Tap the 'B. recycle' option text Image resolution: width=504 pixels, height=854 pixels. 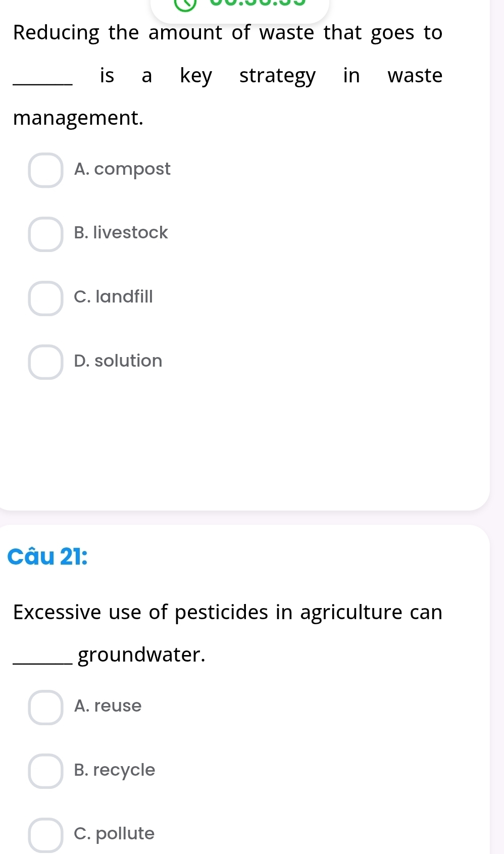coord(115,770)
